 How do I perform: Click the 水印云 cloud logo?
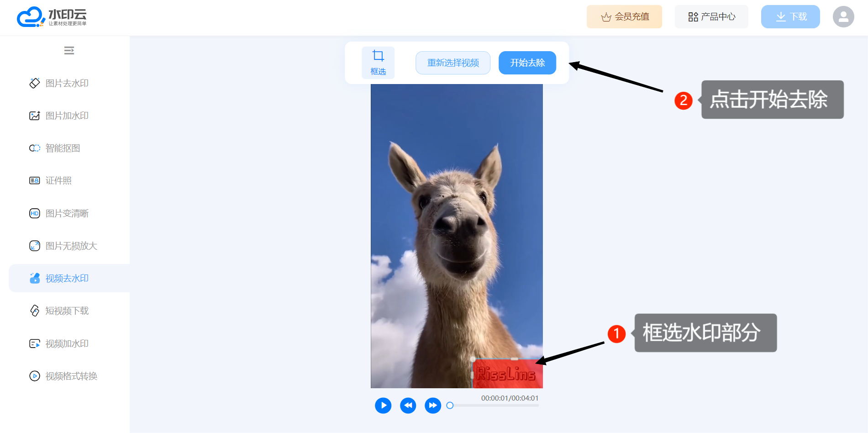pyautogui.click(x=52, y=17)
